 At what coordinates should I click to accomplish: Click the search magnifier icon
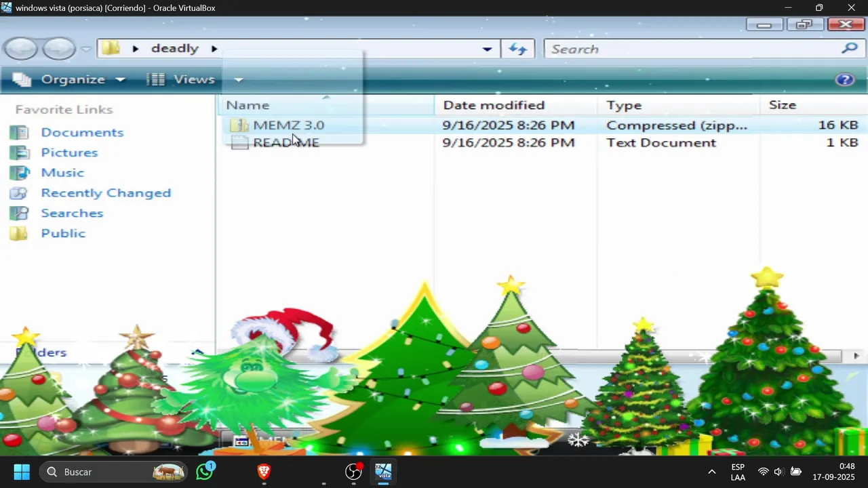(850, 49)
